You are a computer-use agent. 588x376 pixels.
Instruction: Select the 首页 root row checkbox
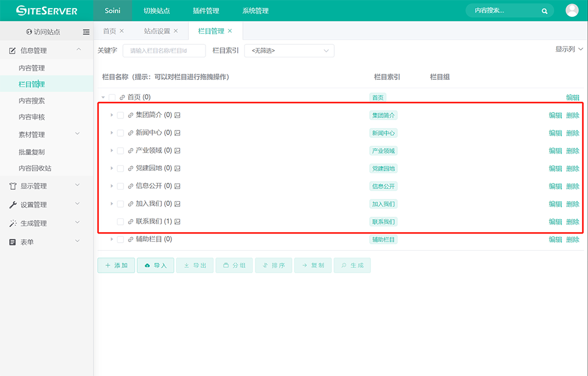coord(112,98)
